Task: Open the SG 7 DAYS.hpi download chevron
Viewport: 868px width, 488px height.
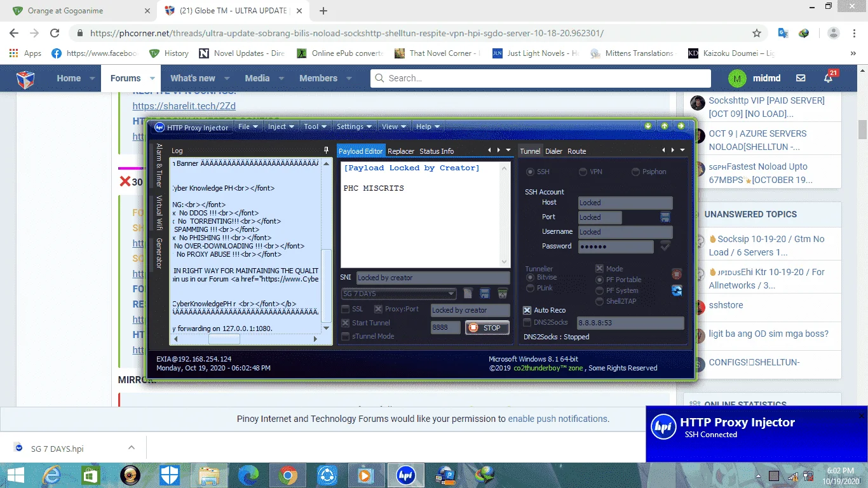Action: (132, 447)
